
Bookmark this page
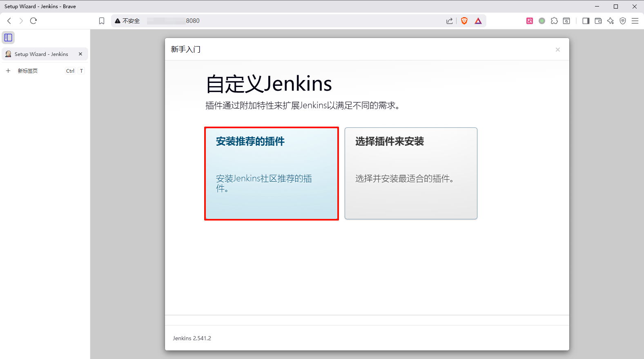click(x=102, y=21)
